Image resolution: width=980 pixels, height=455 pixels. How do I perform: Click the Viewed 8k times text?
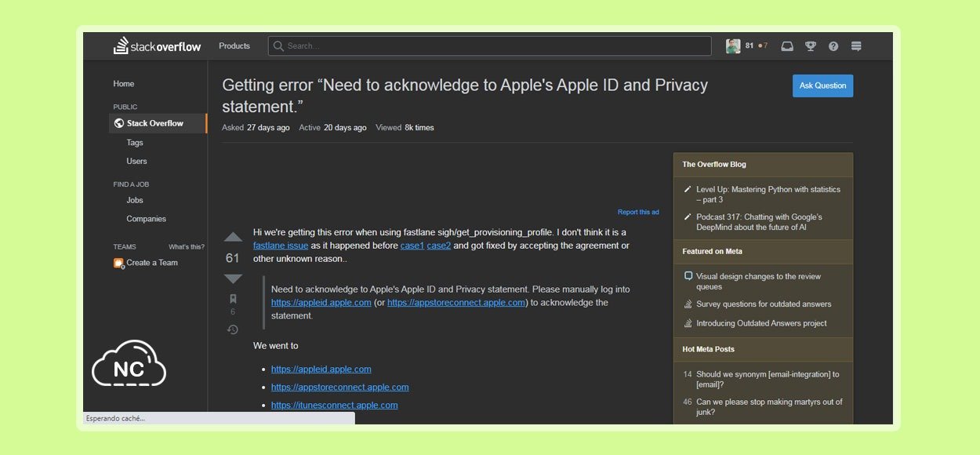pyautogui.click(x=405, y=128)
